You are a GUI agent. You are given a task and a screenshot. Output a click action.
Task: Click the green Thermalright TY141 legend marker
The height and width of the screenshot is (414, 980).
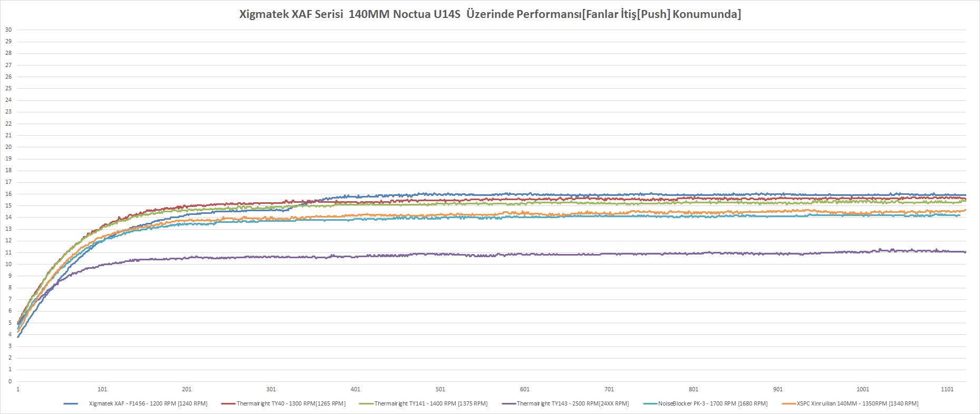[366, 404]
